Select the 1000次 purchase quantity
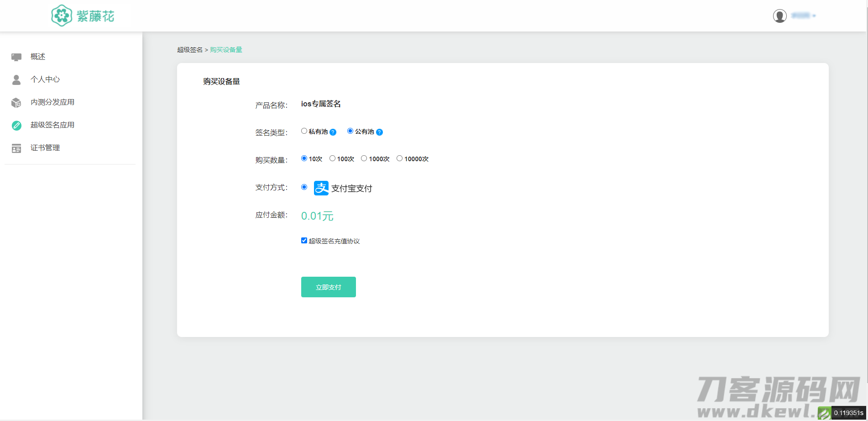The width and height of the screenshot is (868, 421). [364, 158]
